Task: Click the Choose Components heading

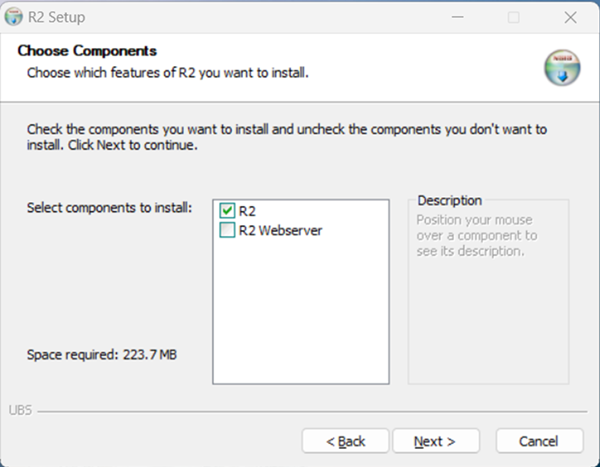Action: (87, 51)
